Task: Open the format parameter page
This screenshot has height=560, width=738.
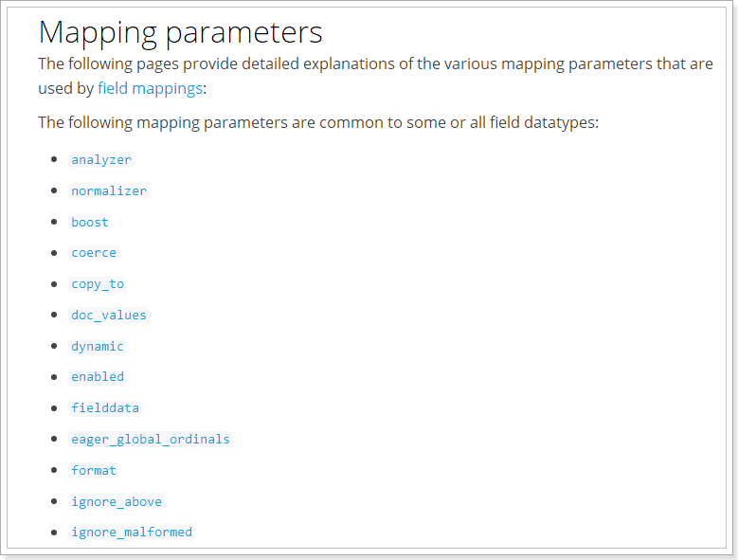Action: [94, 470]
